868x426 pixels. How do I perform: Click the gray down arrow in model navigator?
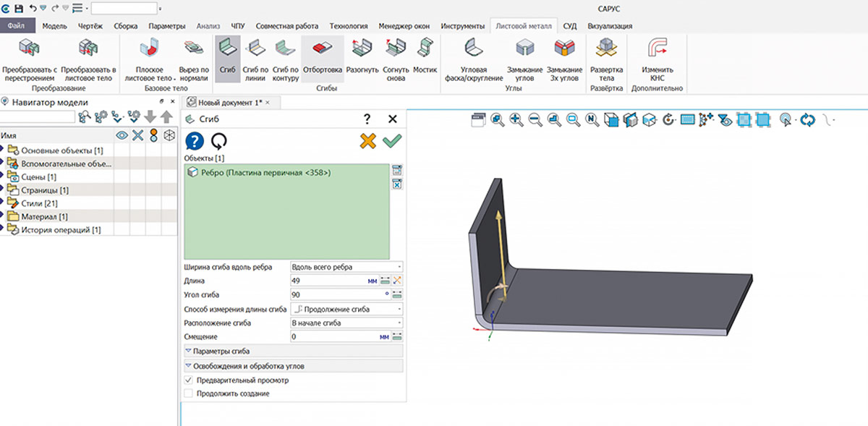coord(150,116)
